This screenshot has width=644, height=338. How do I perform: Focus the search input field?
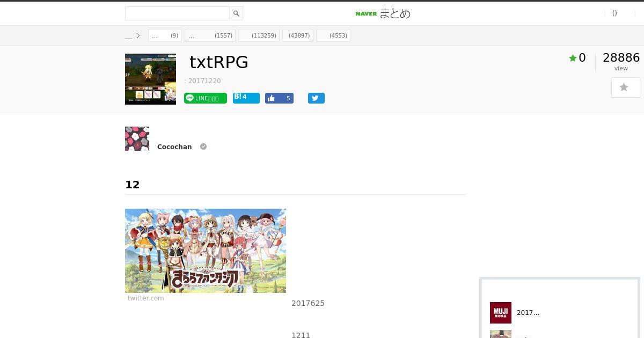pos(177,13)
